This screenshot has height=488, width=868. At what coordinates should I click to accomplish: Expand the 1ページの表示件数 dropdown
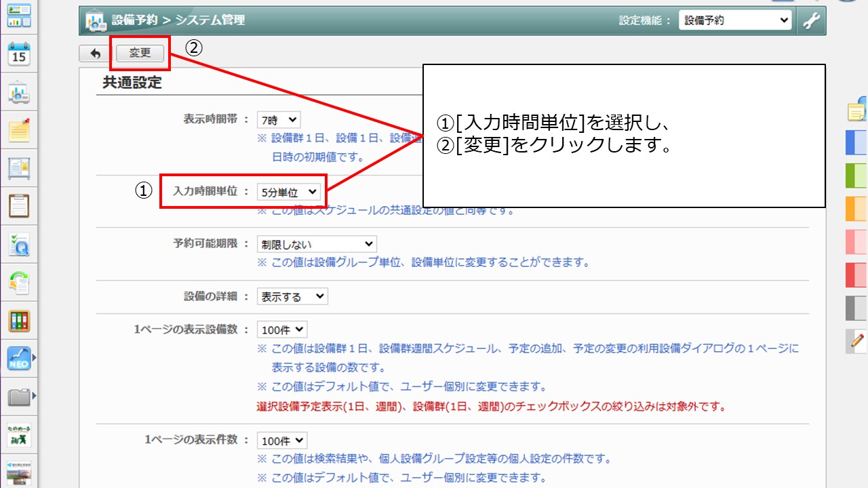point(282,441)
